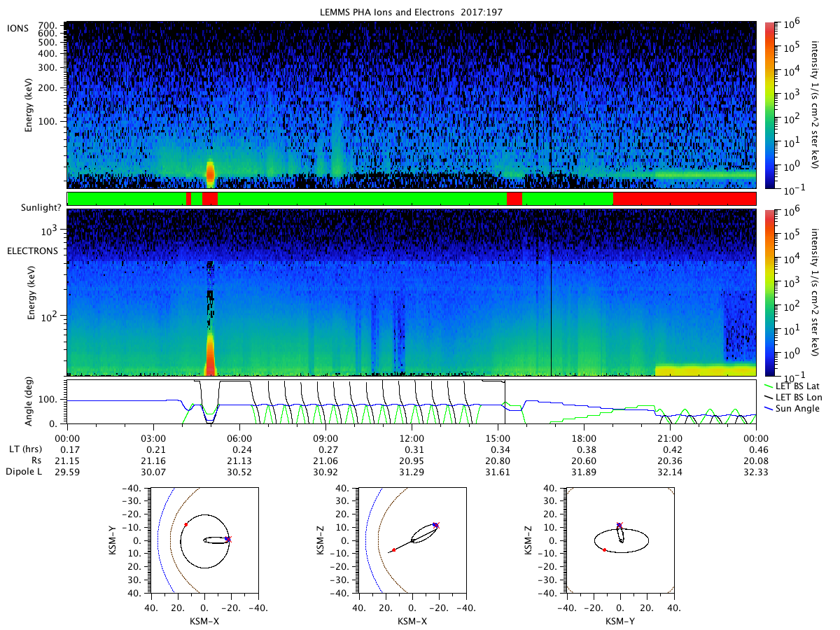The width and height of the screenshot is (840, 630).
Task: Click the IONS panel label
Action: click(x=18, y=28)
